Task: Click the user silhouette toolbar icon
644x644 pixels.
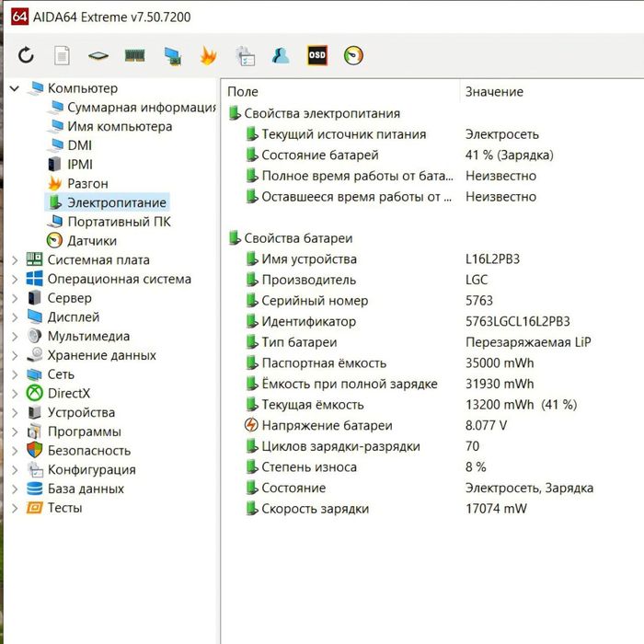Action: tap(281, 55)
